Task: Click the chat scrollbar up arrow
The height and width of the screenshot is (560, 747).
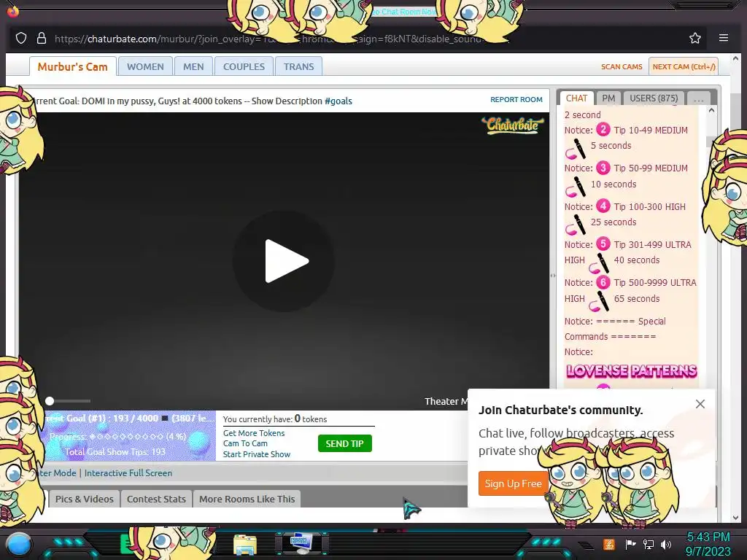Action: click(x=711, y=111)
